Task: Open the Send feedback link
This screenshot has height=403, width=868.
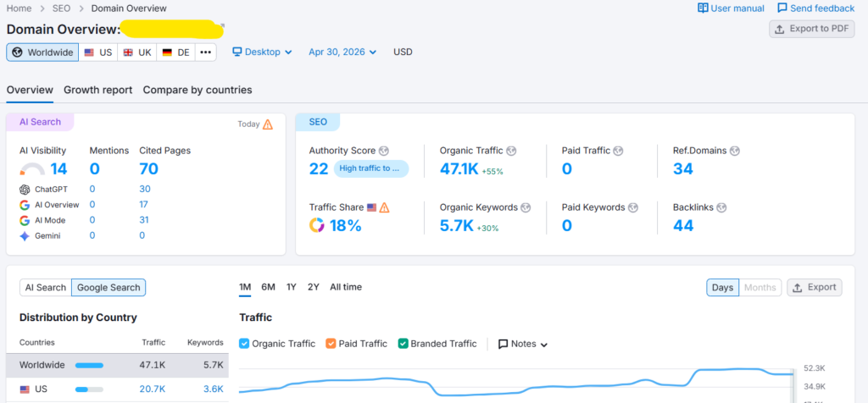Action: (x=816, y=8)
